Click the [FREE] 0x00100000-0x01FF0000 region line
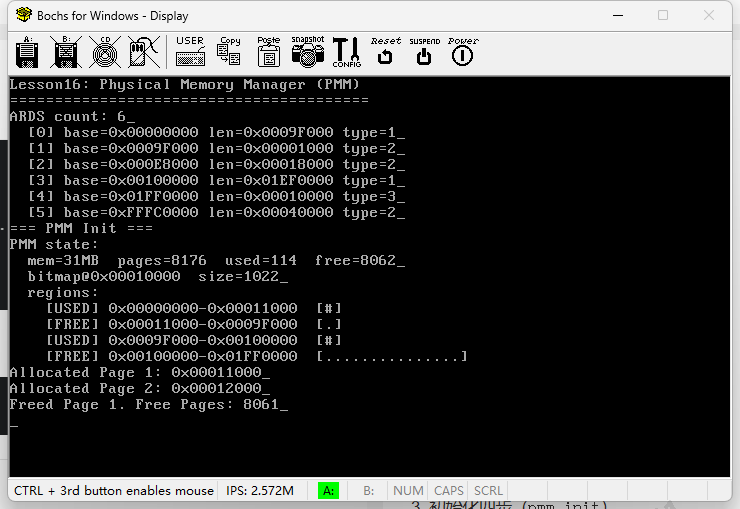The width and height of the screenshot is (740, 509). pos(257,357)
